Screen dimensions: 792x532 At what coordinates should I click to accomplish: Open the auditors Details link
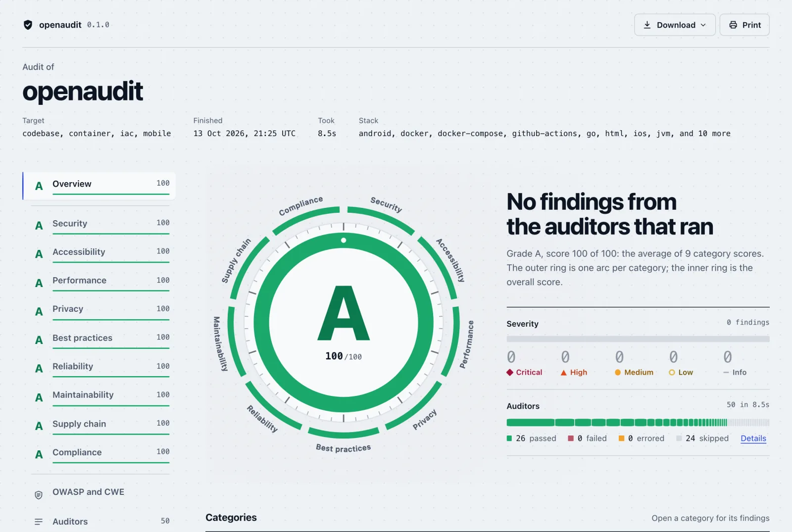[753, 438]
